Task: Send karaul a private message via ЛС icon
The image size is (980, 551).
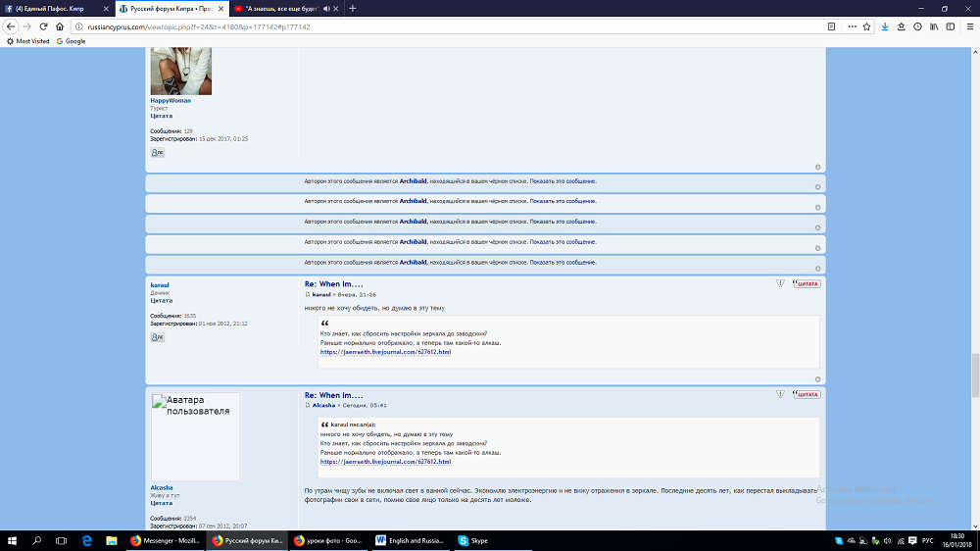Action: tap(157, 337)
